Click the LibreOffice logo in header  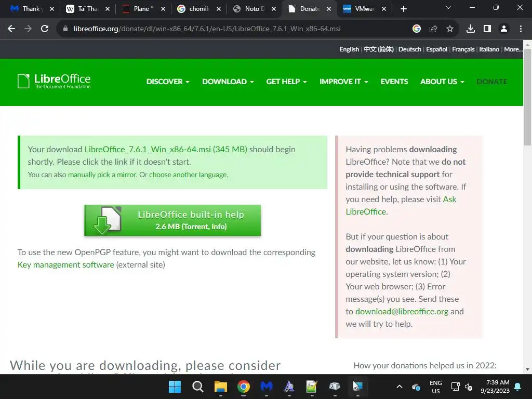tap(54, 82)
